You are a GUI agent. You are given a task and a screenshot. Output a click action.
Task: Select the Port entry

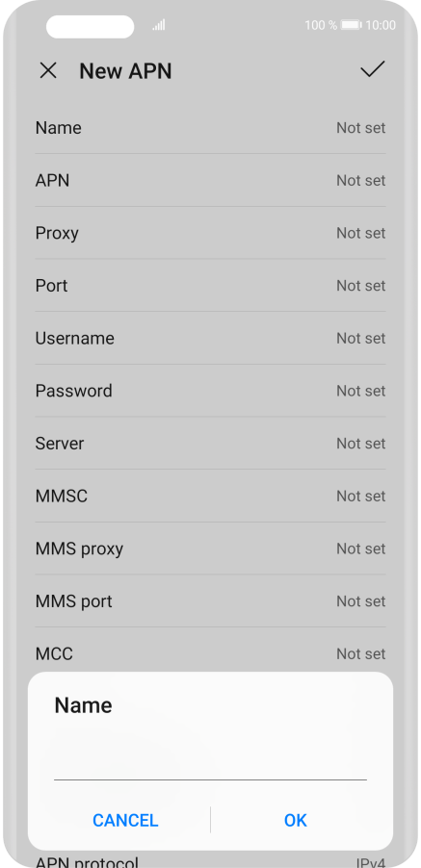210,286
